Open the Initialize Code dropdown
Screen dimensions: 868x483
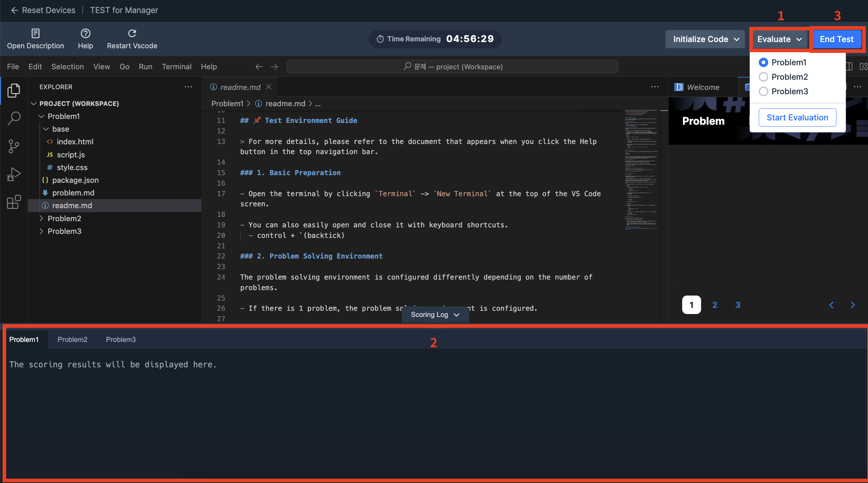point(705,39)
